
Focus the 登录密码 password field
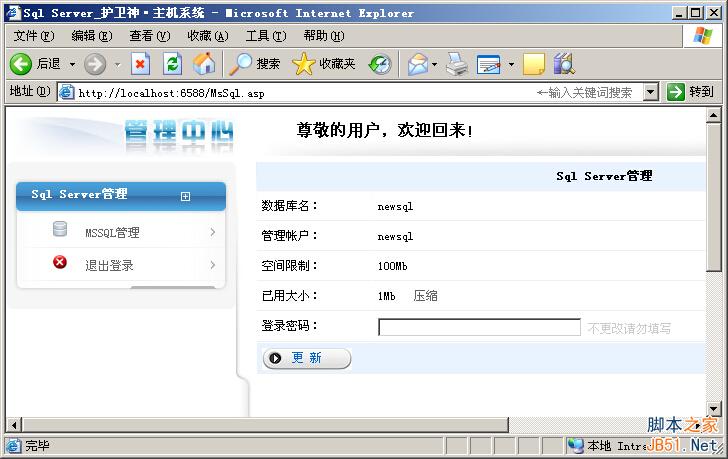click(x=479, y=327)
